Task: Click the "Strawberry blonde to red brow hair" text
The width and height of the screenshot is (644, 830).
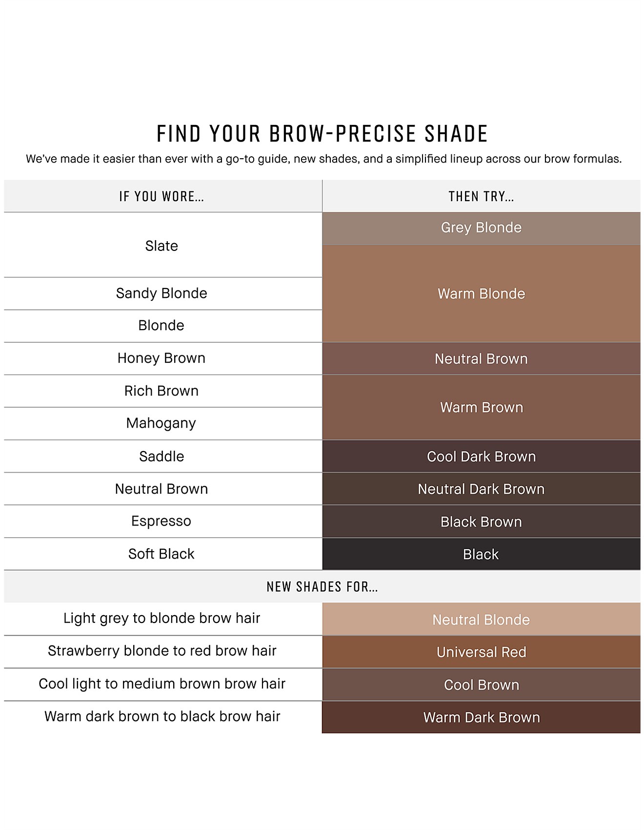Action: pyautogui.click(x=162, y=651)
